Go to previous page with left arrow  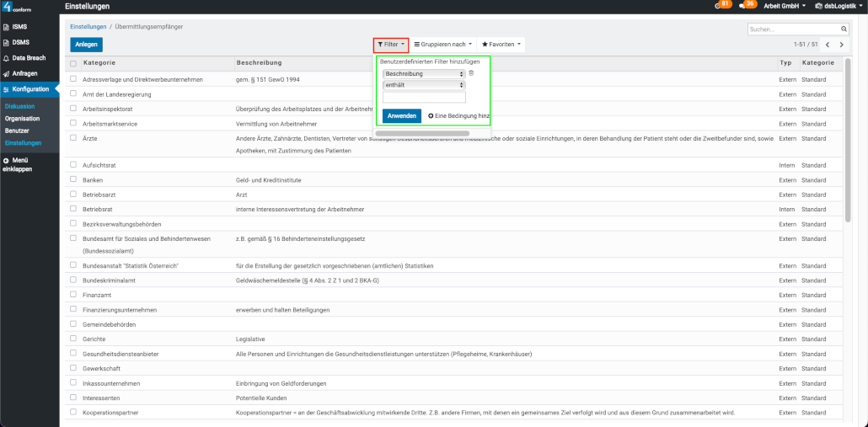coord(827,45)
